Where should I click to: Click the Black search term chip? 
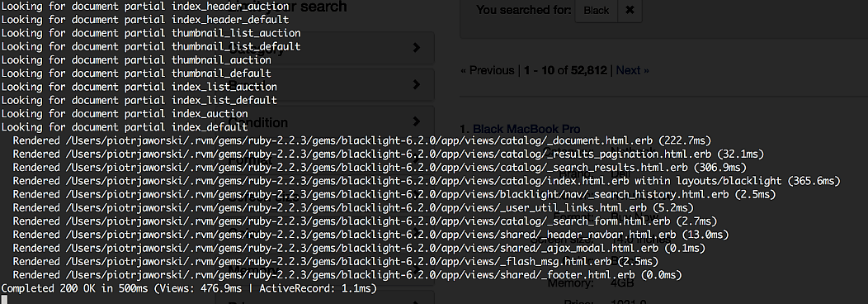[597, 11]
